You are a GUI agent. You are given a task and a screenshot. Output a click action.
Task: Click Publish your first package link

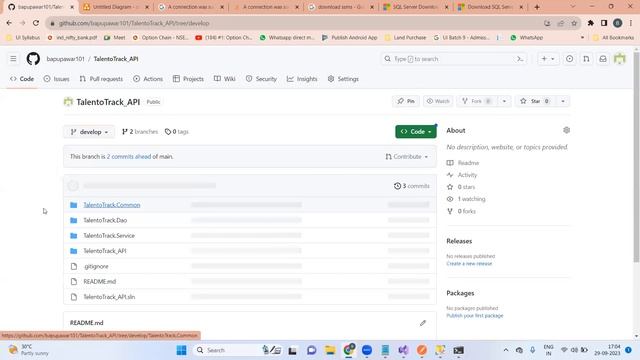point(475,316)
